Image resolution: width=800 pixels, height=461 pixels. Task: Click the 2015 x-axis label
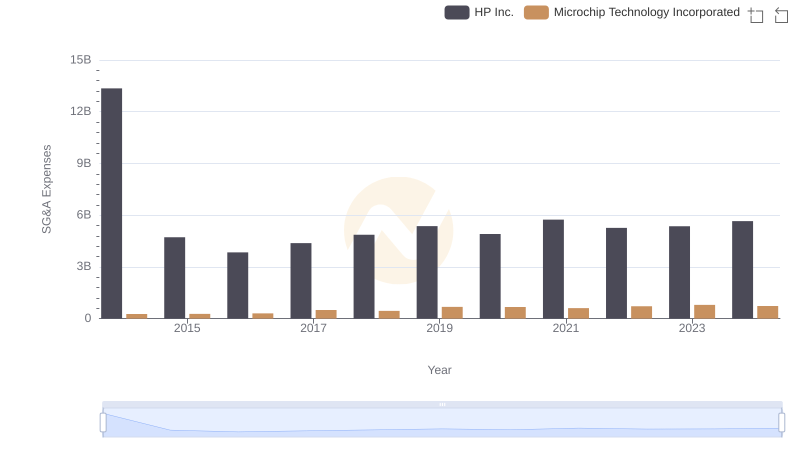(187, 328)
